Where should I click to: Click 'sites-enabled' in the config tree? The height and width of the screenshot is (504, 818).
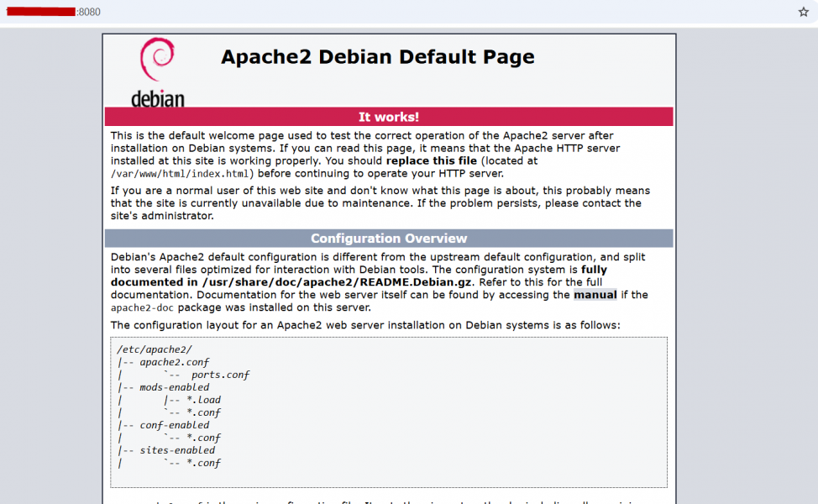[x=177, y=450]
